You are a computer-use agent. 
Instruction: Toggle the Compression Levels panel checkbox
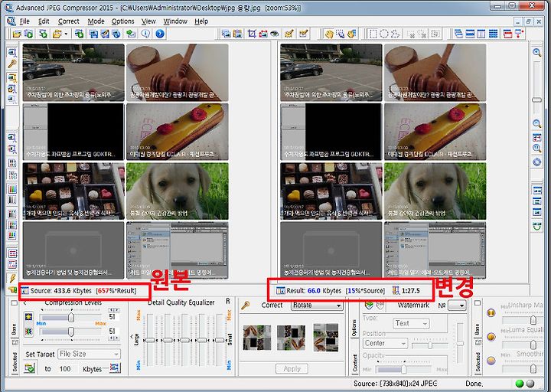coord(15,302)
